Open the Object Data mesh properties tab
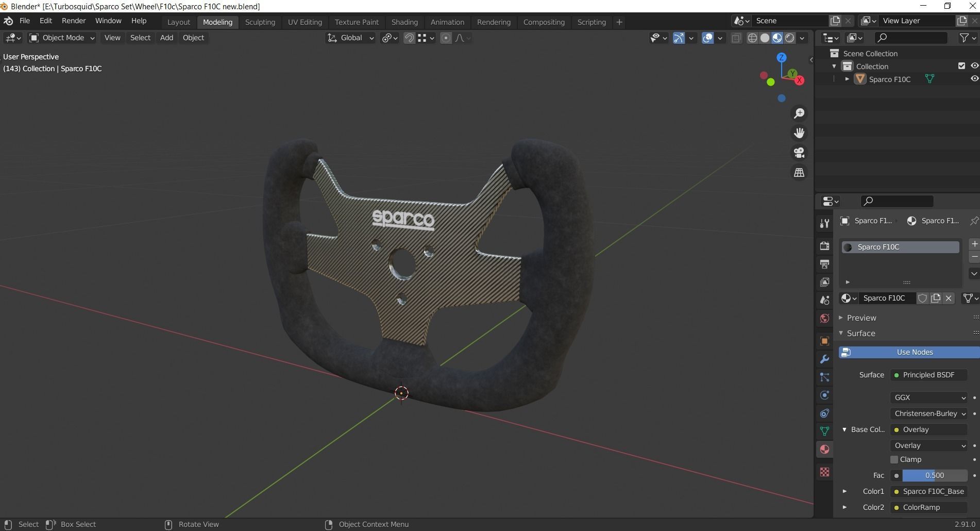This screenshot has height=531, width=980. point(824,431)
